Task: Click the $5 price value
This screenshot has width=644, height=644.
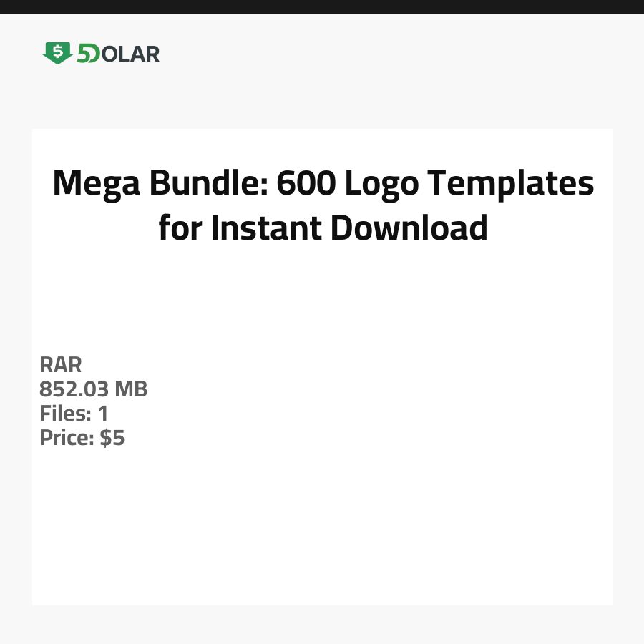Action: (112, 438)
